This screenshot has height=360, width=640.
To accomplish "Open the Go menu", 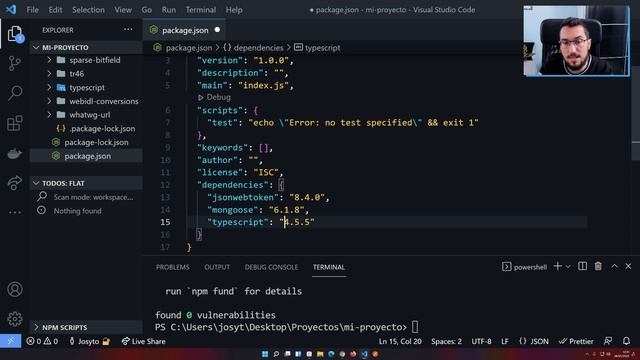I will [147, 10].
